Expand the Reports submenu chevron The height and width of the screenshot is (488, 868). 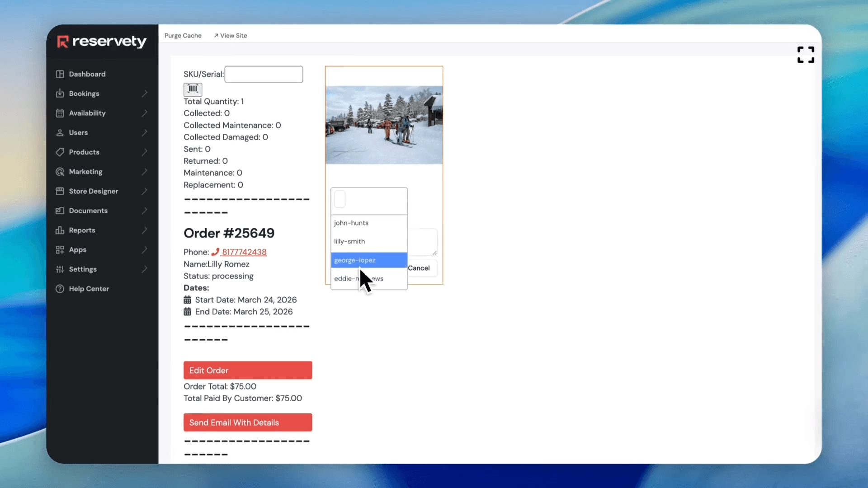[x=144, y=230]
